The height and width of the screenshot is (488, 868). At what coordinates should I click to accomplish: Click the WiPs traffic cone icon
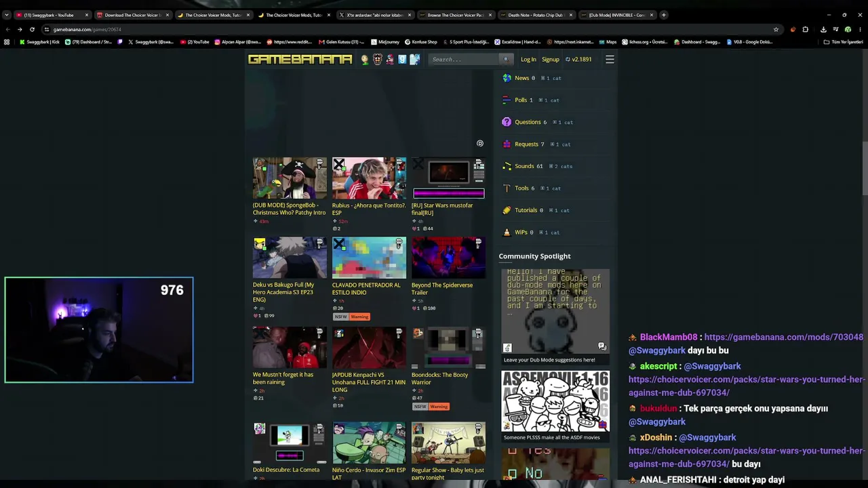[507, 232]
